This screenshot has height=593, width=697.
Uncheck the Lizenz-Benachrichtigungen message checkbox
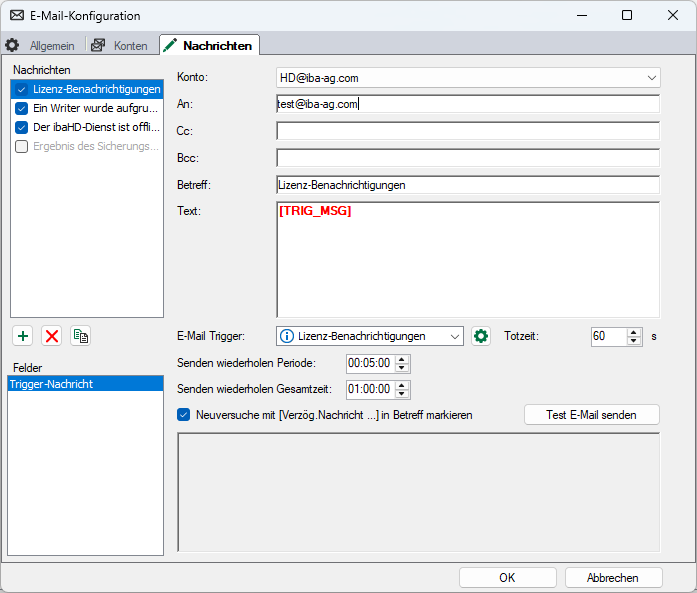pos(21,89)
